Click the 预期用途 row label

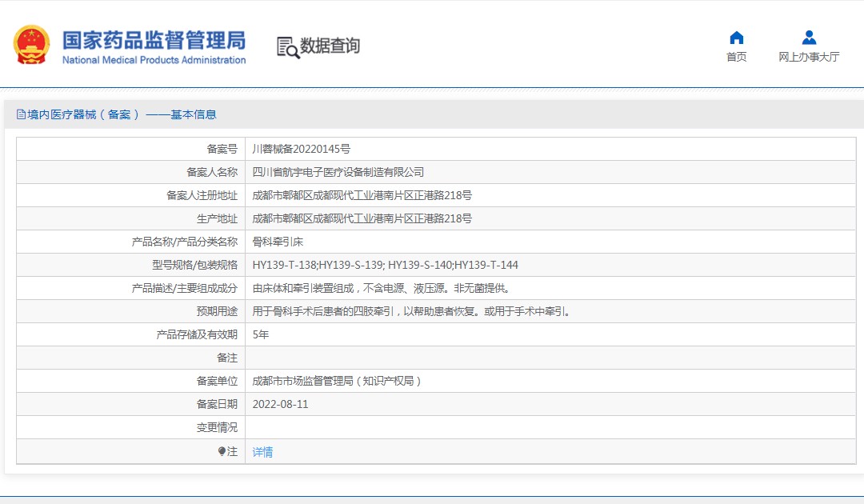click(217, 311)
